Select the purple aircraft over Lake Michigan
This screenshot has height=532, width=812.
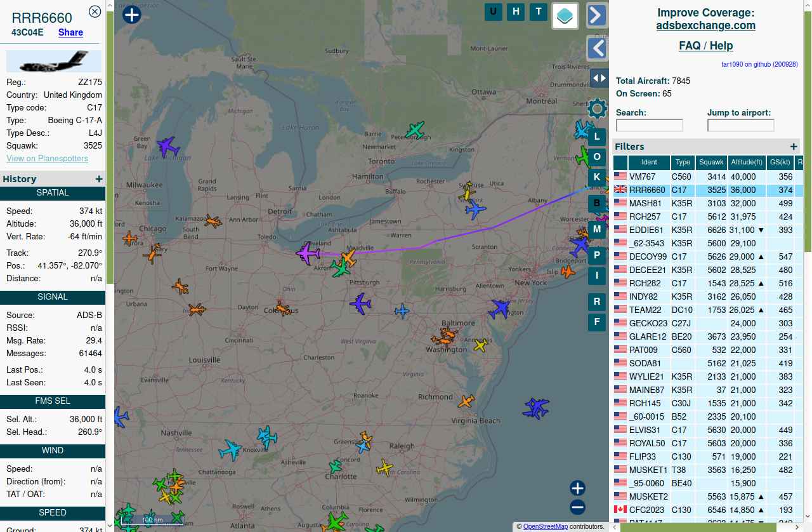click(167, 147)
